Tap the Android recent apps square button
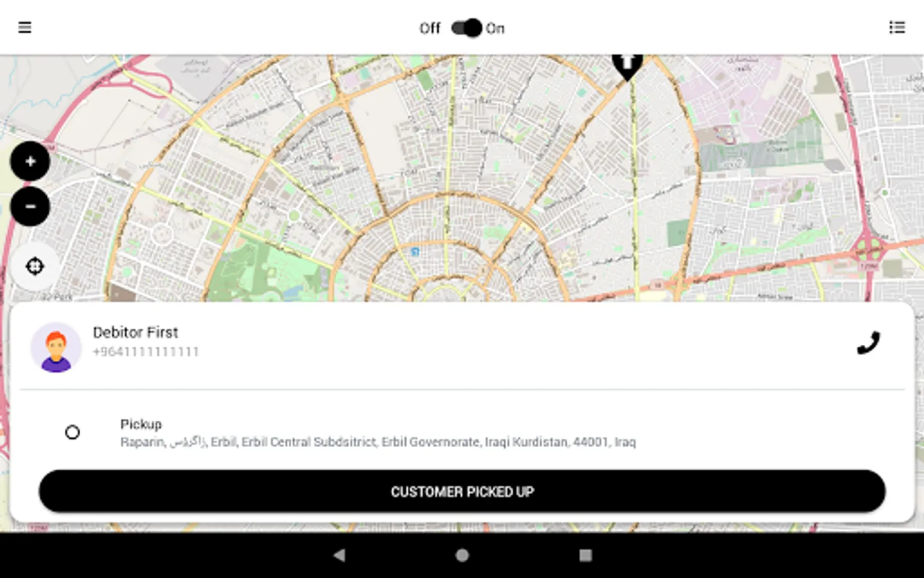924x578 pixels. tap(585, 556)
